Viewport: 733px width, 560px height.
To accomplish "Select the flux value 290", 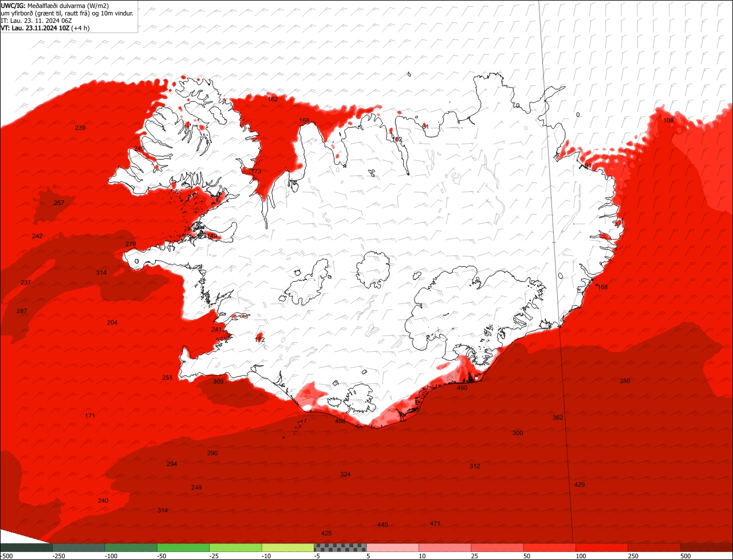I will (x=212, y=453).
